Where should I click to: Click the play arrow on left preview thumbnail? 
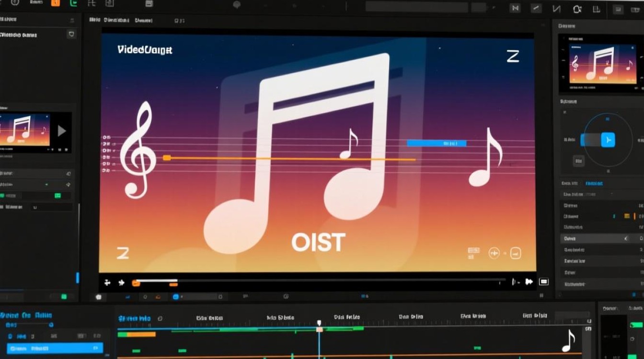[62, 131]
